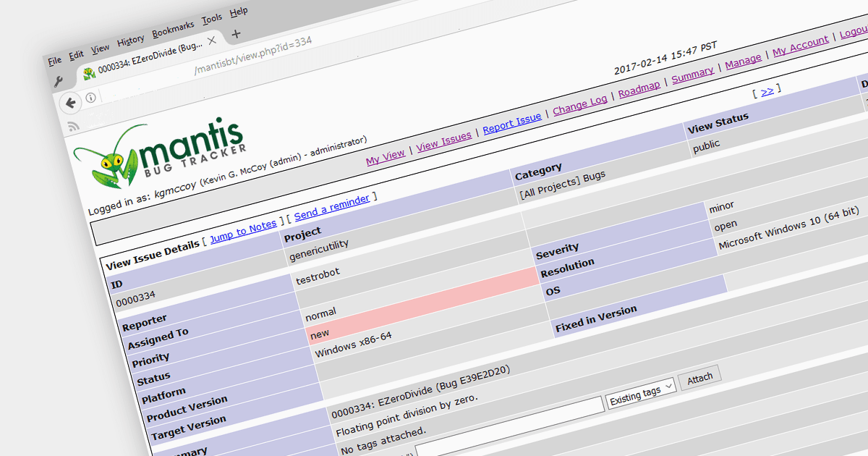Click the Mantis favicon on the tab
Screen dimensions: 868x456
[89, 73]
